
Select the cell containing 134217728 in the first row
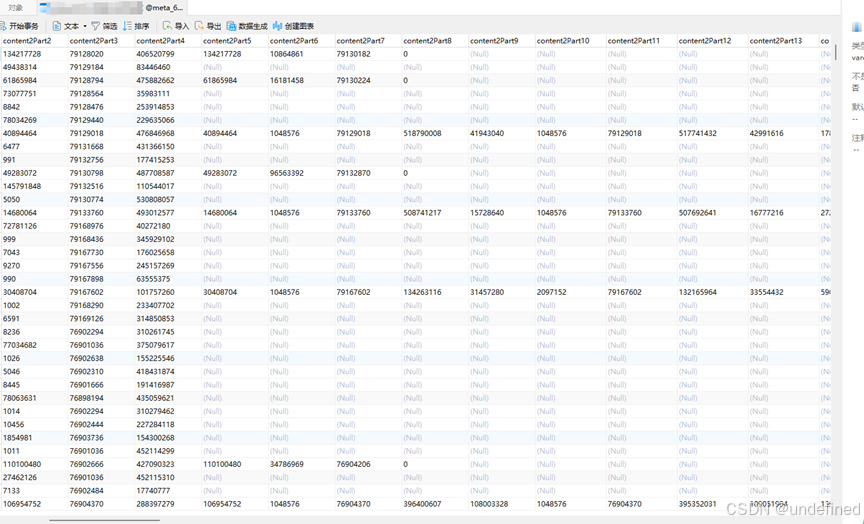pyautogui.click(x=23, y=54)
